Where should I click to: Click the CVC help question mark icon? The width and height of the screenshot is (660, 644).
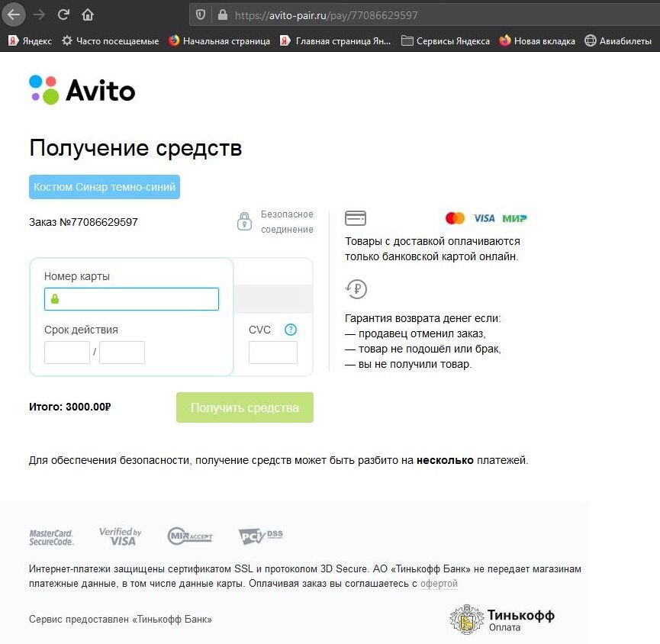291,330
